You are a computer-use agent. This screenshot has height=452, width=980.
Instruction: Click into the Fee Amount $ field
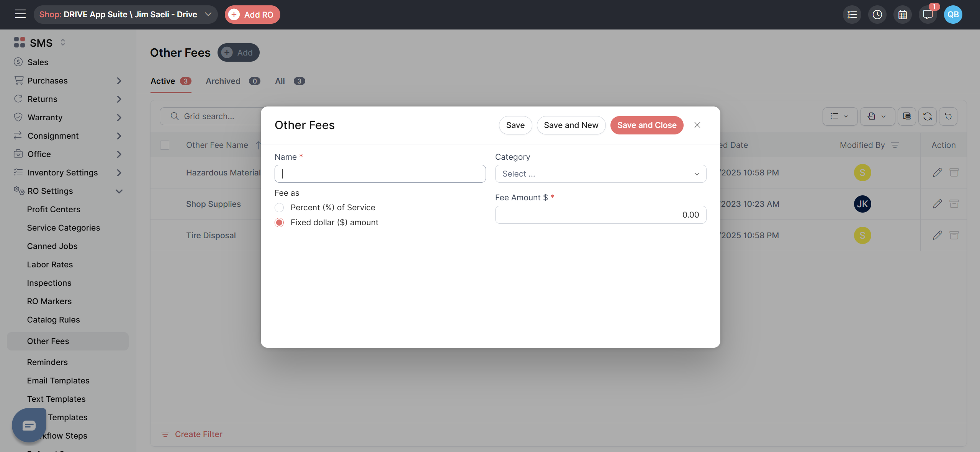click(x=600, y=215)
